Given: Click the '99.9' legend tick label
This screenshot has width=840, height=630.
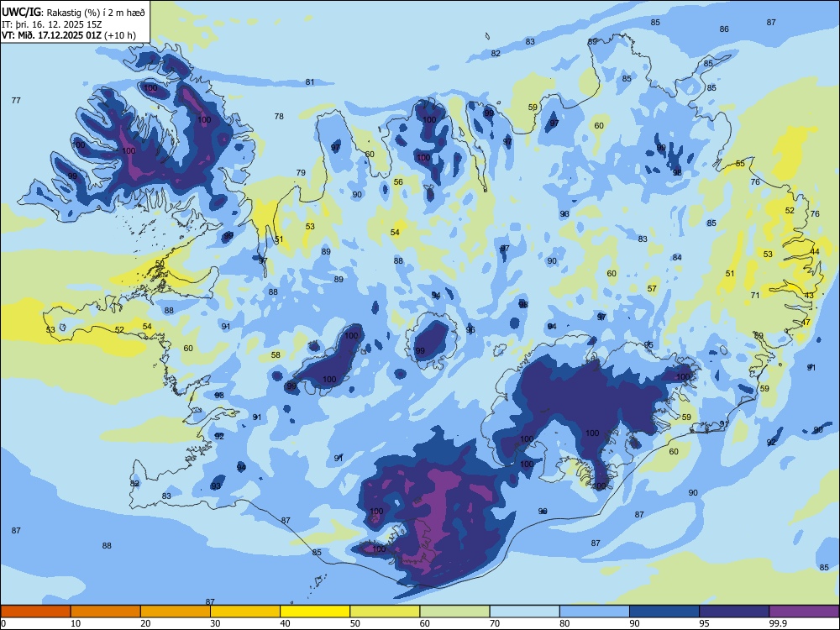Looking at the screenshot, I should (778, 623).
